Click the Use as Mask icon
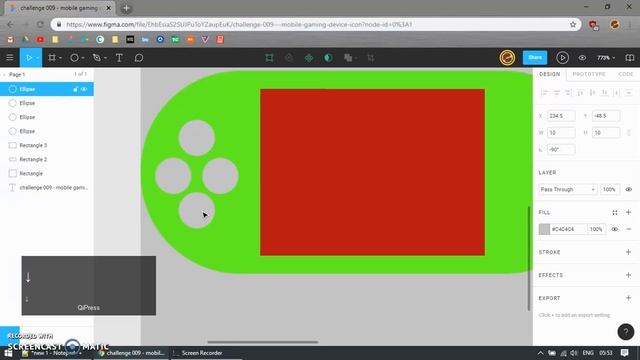 pos(328,58)
